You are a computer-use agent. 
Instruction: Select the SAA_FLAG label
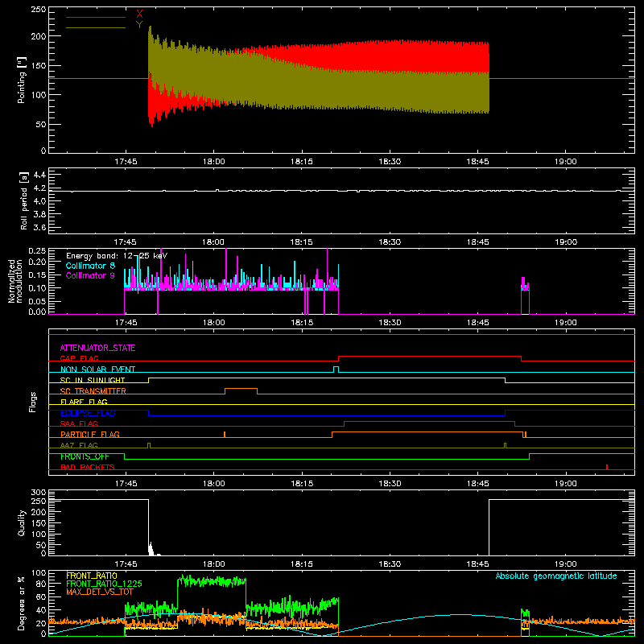[x=79, y=423]
